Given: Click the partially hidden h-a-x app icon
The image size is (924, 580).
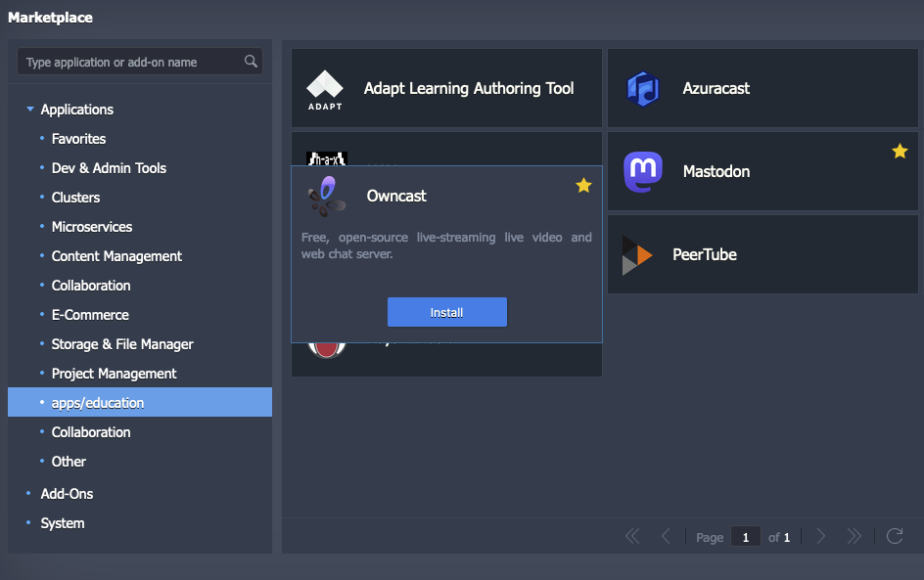Looking at the screenshot, I should point(327,158).
